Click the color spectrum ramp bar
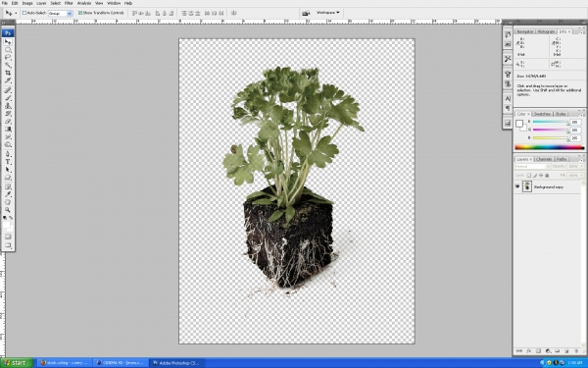 coord(550,147)
